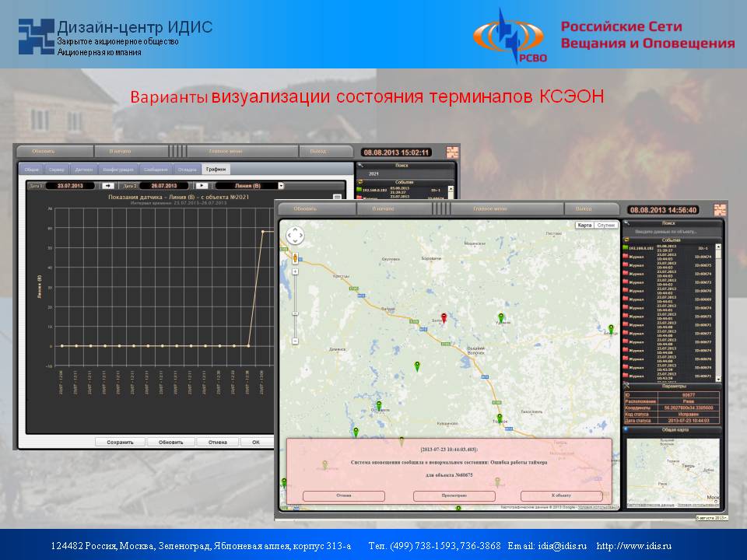
Task: Click OK below the chart
Action: (256, 443)
